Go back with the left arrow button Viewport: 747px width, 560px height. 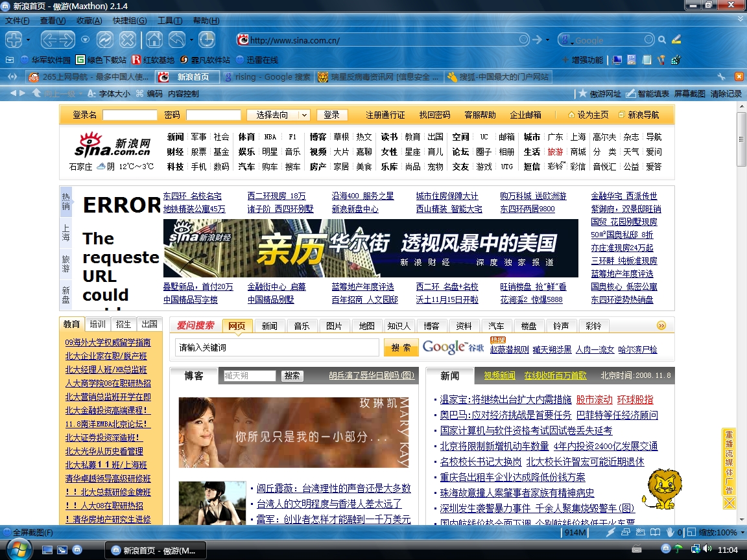pyautogui.click(x=49, y=40)
